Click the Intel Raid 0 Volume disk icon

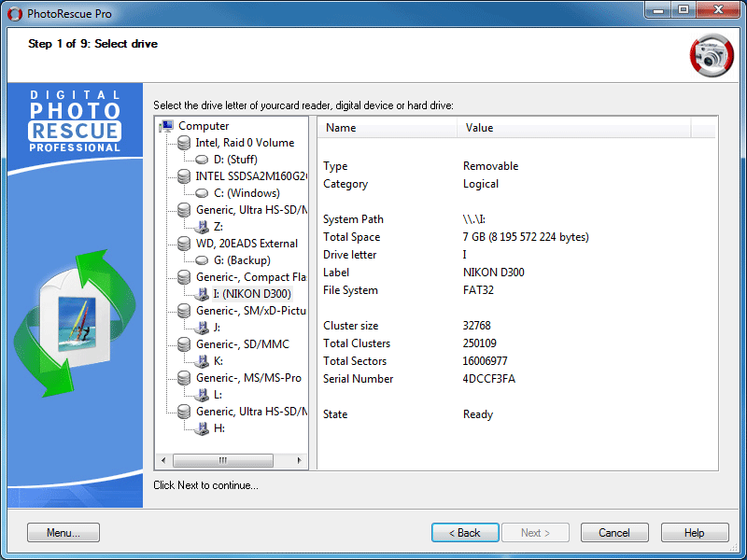click(x=184, y=143)
